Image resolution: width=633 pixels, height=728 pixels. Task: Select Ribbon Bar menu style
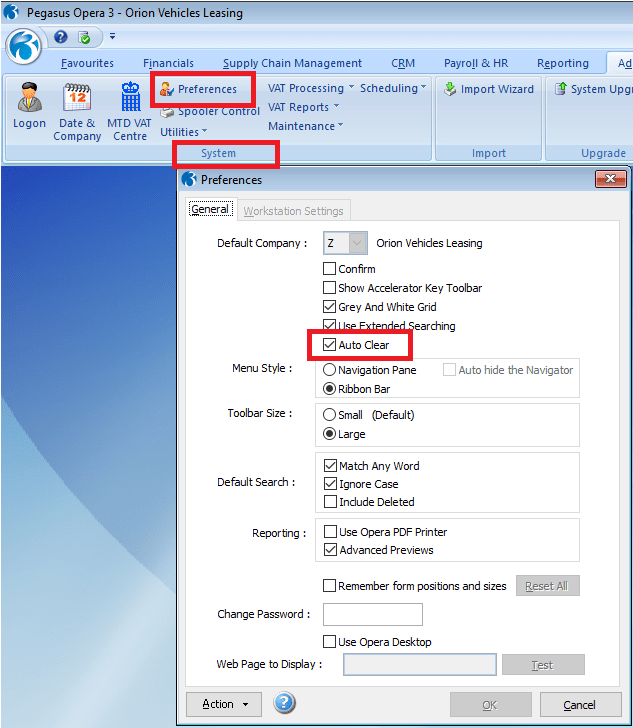tap(329, 389)
